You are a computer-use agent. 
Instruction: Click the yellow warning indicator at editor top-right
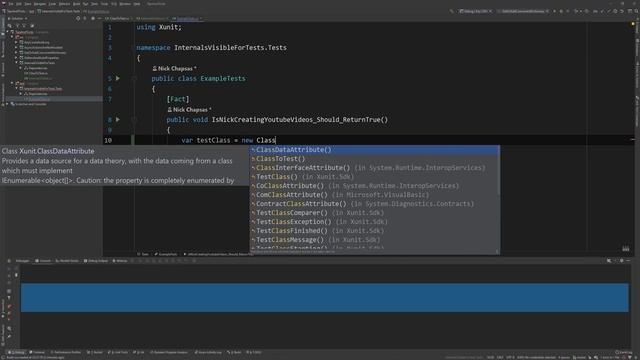click(x=633, y=24)
